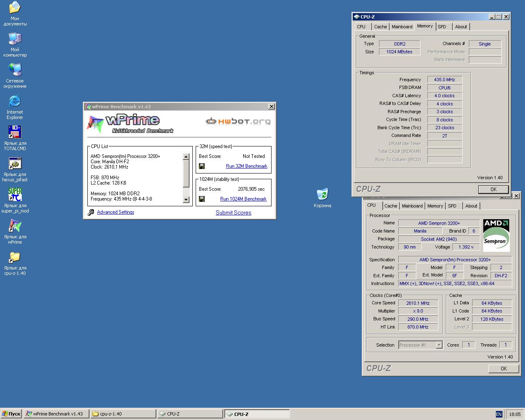This screenshot has width=525, height=420.
Task: Click the 2610.1 MHz Core Speed field
Action: 418,303
